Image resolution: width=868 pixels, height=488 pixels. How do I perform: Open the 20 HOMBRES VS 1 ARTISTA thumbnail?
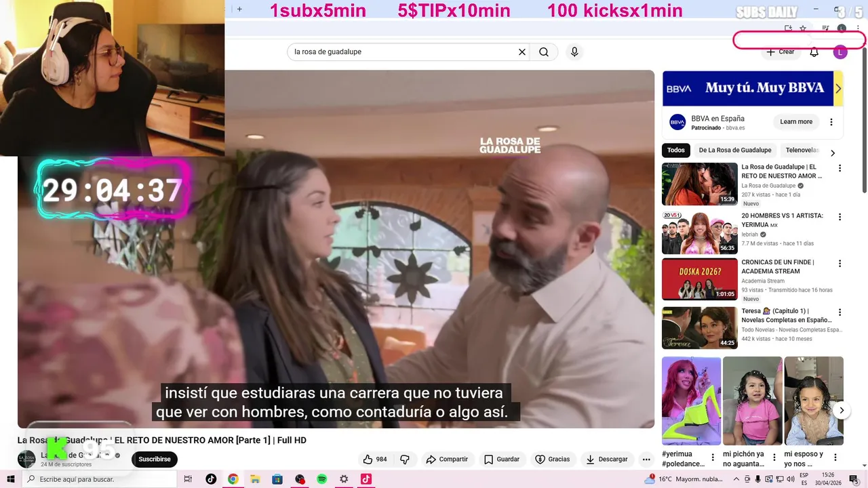700,232
